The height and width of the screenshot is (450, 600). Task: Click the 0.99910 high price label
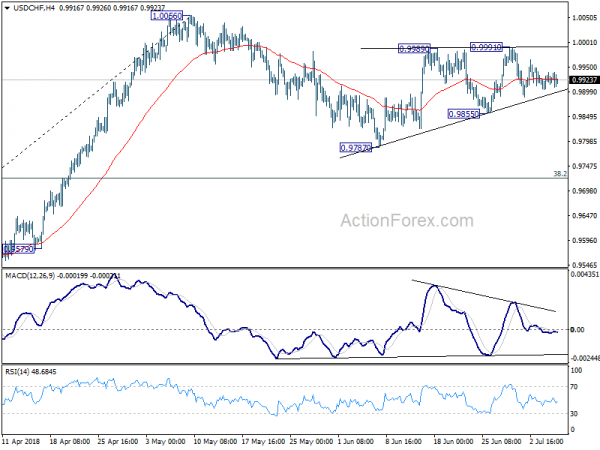pos(486,47)
